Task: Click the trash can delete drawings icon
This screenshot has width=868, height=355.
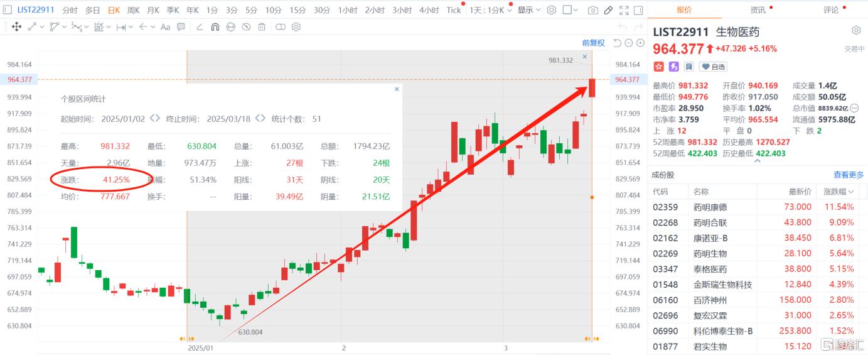Action: pos(262,27)
